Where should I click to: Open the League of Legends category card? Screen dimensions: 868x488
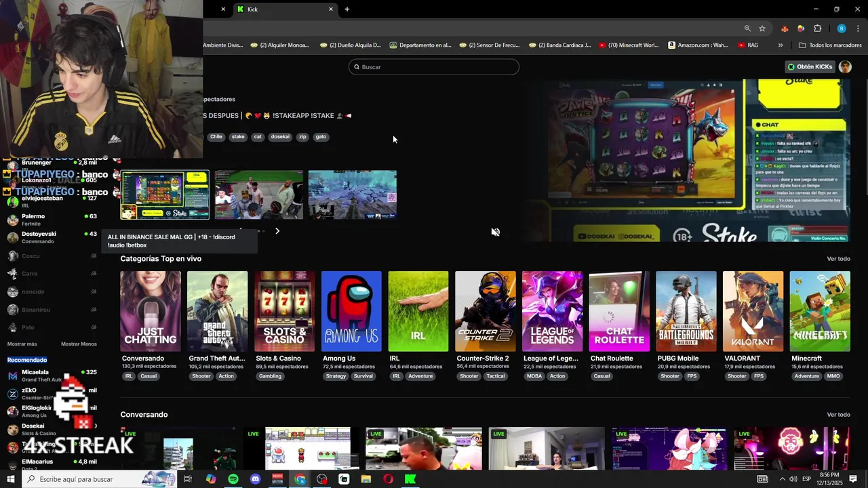pyautogui.click(x=552, y=311)
